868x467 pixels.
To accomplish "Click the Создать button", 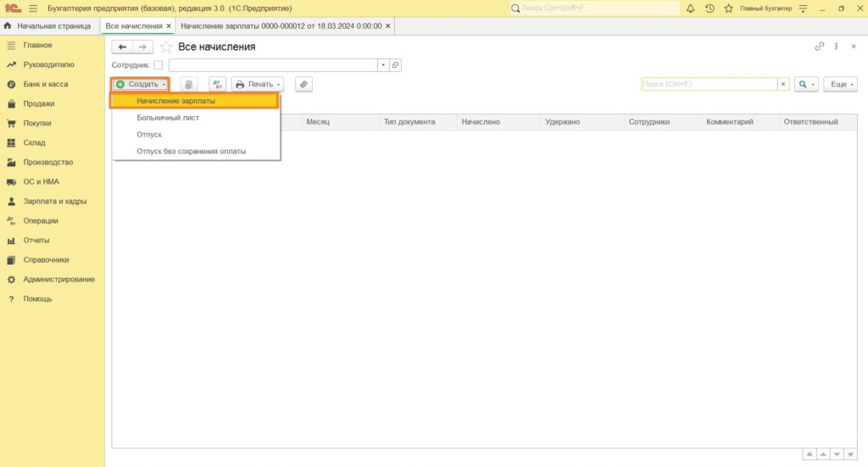I will tap(140, 85).
